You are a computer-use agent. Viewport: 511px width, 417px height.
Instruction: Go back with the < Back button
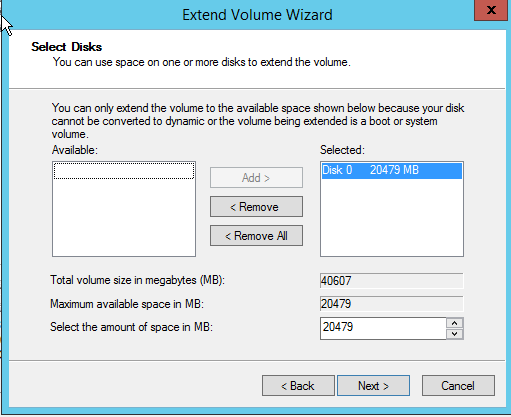pos(298,386)
